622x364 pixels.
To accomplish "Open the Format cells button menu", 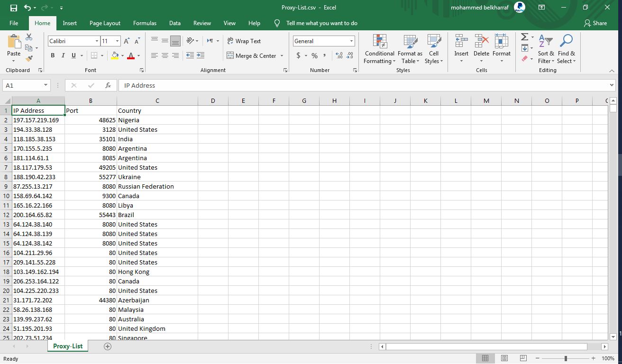I will (502, 49).
